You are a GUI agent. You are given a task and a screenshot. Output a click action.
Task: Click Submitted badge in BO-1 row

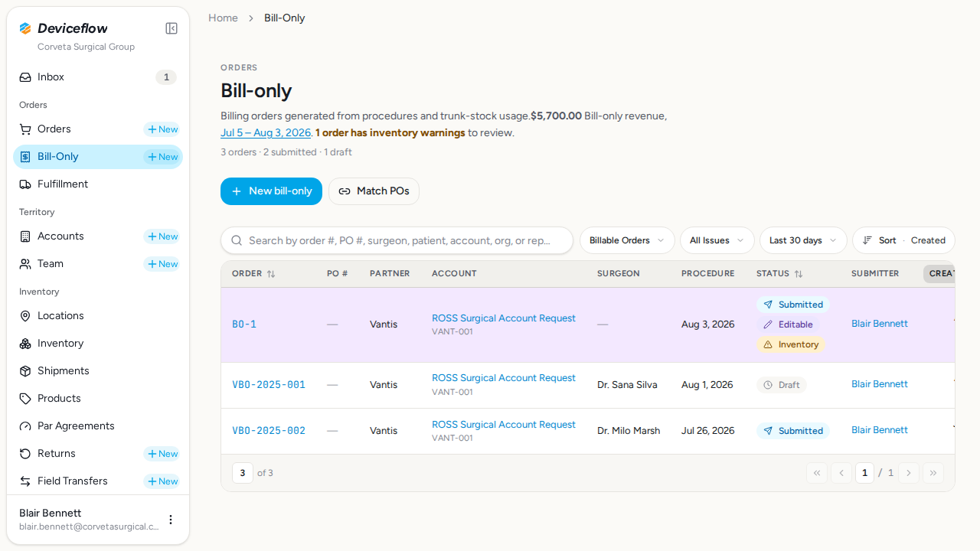coord(793,305)
